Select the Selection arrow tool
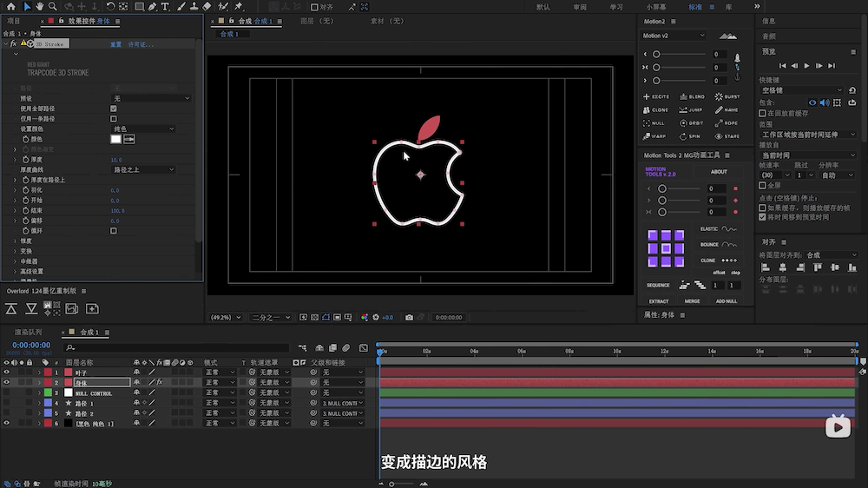 point(27,7)
